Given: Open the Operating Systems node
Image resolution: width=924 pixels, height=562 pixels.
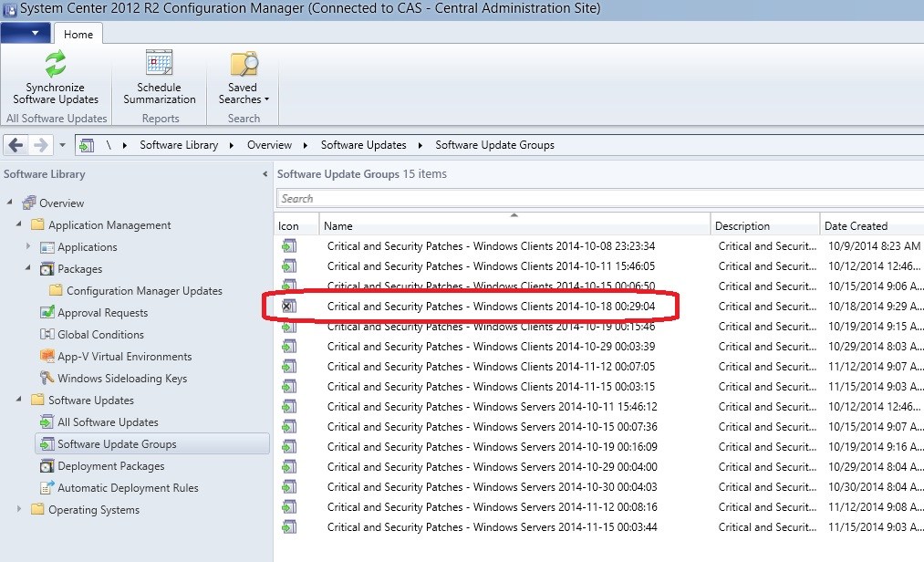Looking at the screenshot, I should pos(95,509).
